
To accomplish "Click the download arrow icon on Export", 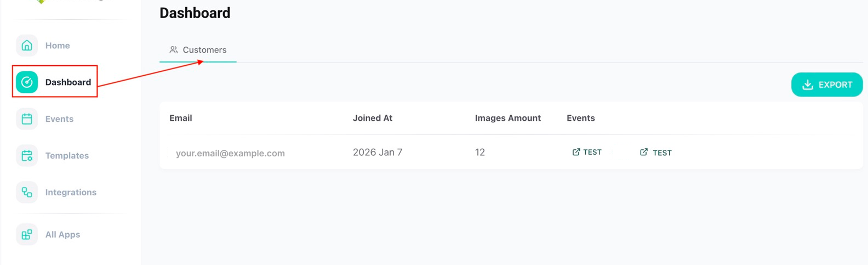I will coord(807,85).
